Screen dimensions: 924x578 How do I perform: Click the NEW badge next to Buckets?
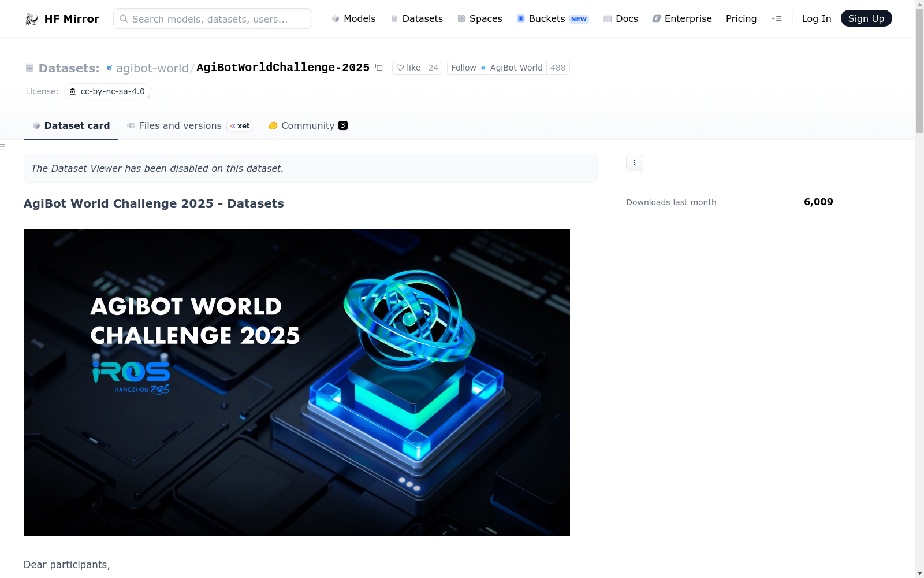[579, 19]
